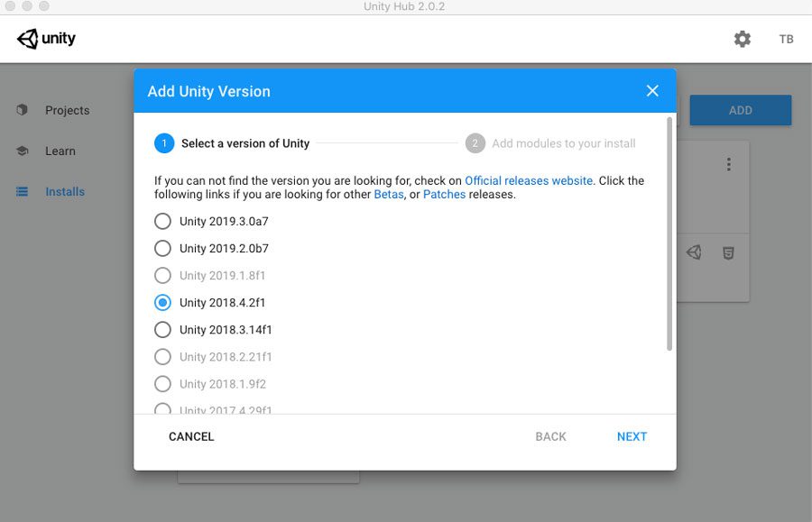Open the Patches releases link
Image resolution: width=812 pixels, height=522 pixels.
[444, 195]
